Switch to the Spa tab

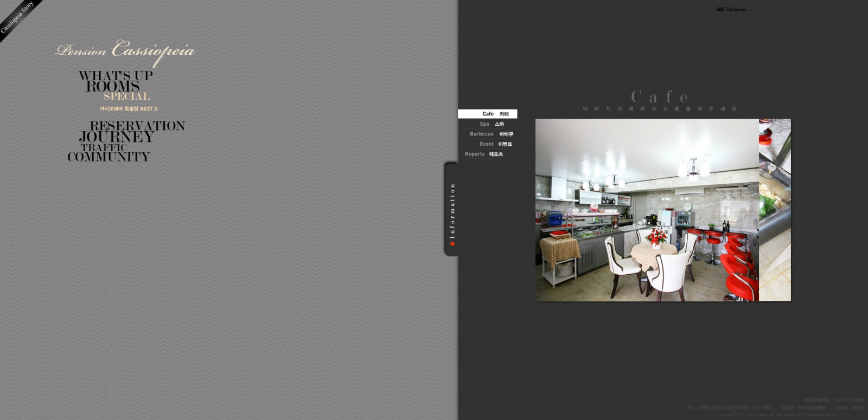coord(491,124)
